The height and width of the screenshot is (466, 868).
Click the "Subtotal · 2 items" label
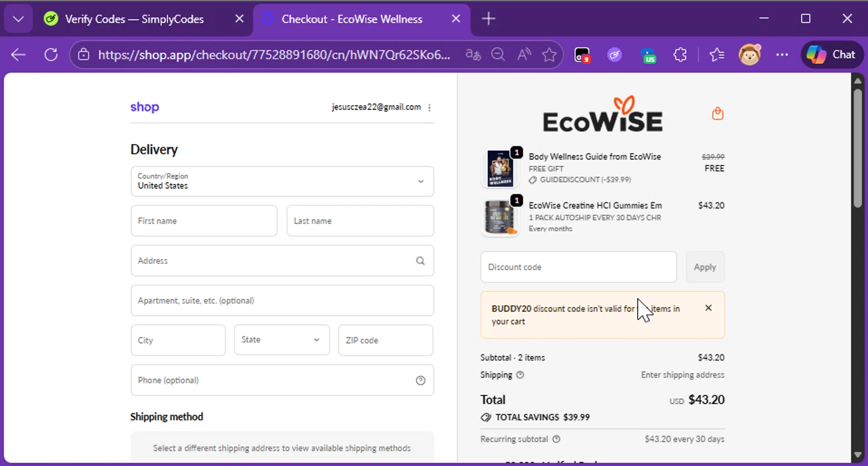pos(513,357)
